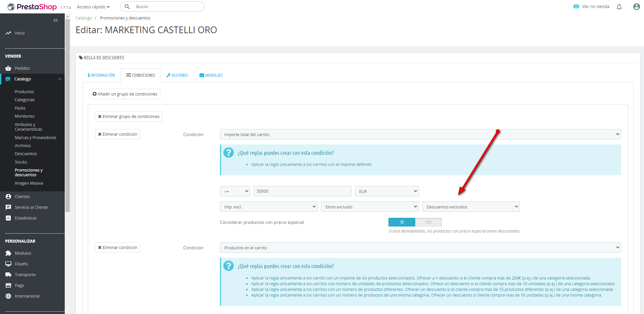The image size is (644, 314).
Task: Click the Internacional globe icon
Action: point(8,296)
